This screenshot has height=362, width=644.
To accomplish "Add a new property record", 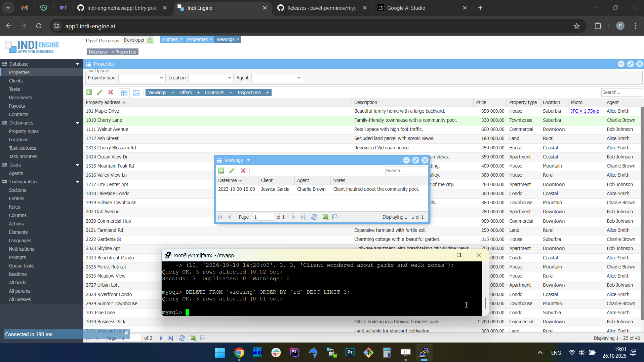I will pos(89,93).
